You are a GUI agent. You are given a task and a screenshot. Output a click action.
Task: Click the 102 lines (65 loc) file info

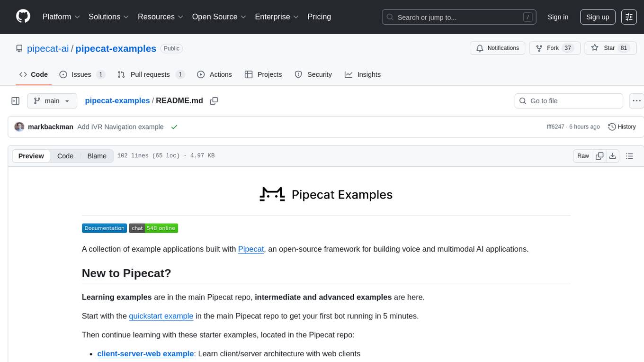(166, 156)
